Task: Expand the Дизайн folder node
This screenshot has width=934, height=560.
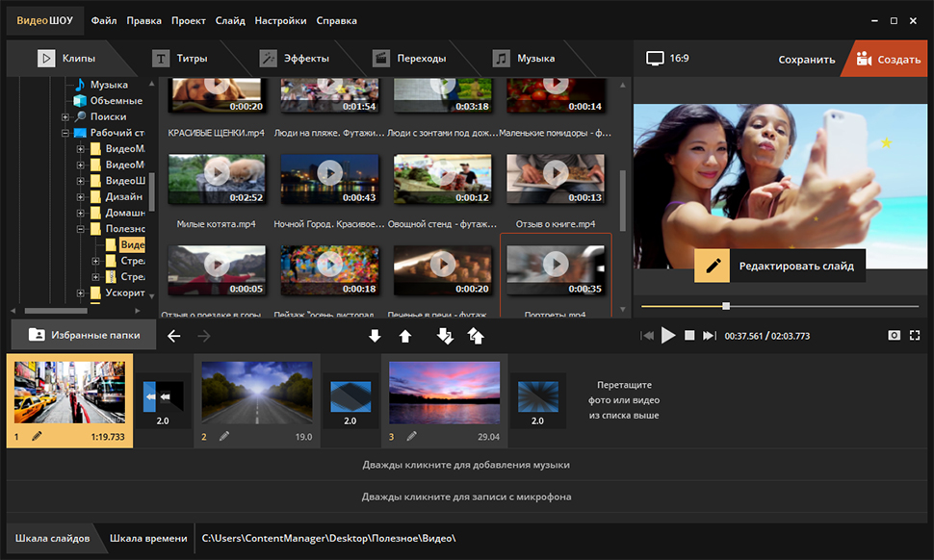Action: coord(81,197)
